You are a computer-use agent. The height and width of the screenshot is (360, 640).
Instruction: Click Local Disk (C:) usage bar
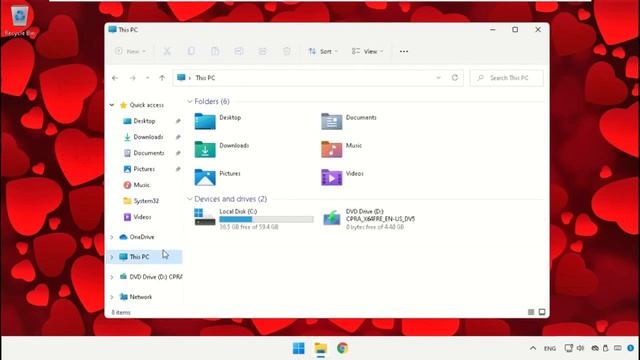point(266,220)
